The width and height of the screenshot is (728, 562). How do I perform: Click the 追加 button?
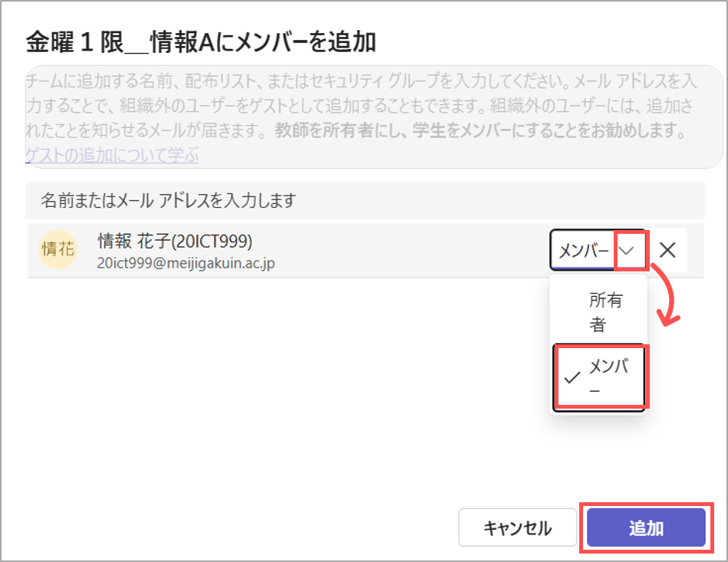tap(646, 527)
